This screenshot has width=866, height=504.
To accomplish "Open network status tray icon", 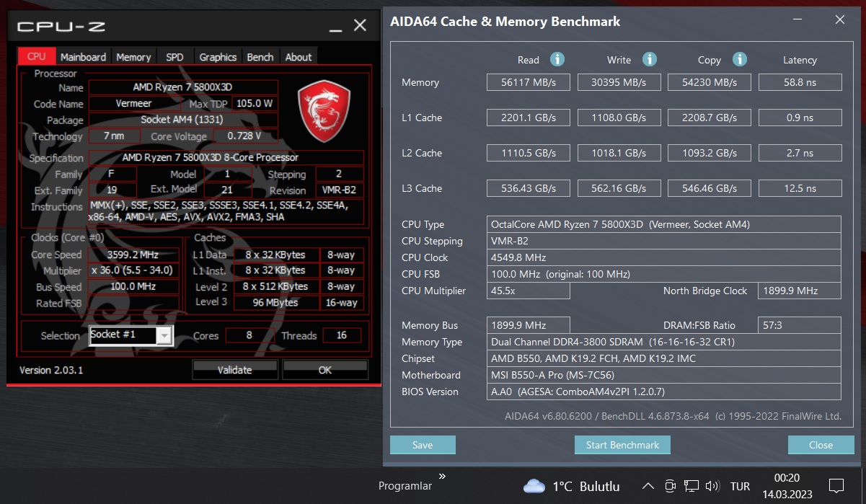I will point(692,486).
